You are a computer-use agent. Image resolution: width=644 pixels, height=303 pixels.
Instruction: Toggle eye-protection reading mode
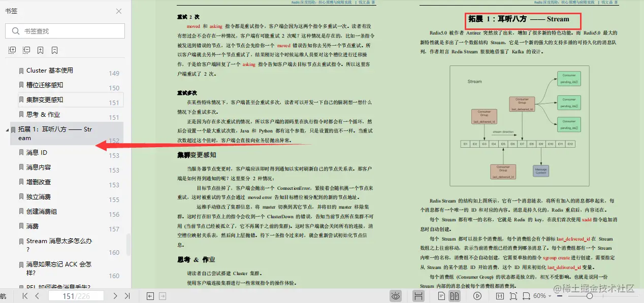395,296
